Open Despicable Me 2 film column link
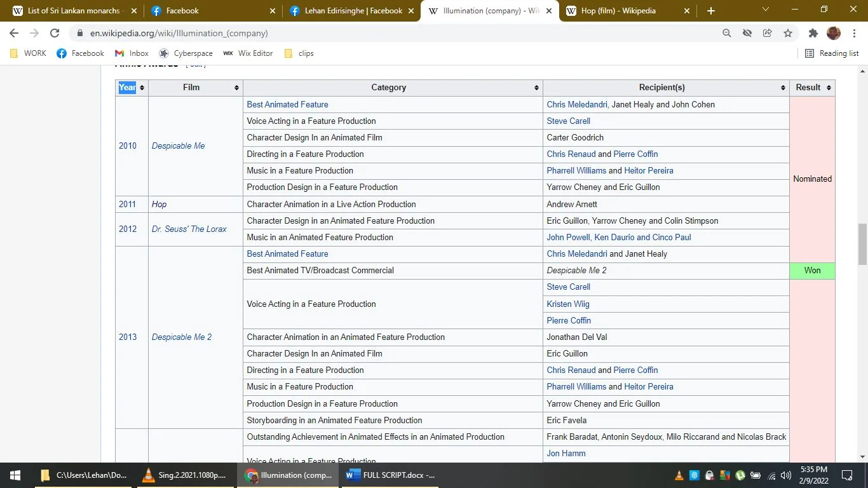Screen dimensions: 868x488 coord(181,337)
